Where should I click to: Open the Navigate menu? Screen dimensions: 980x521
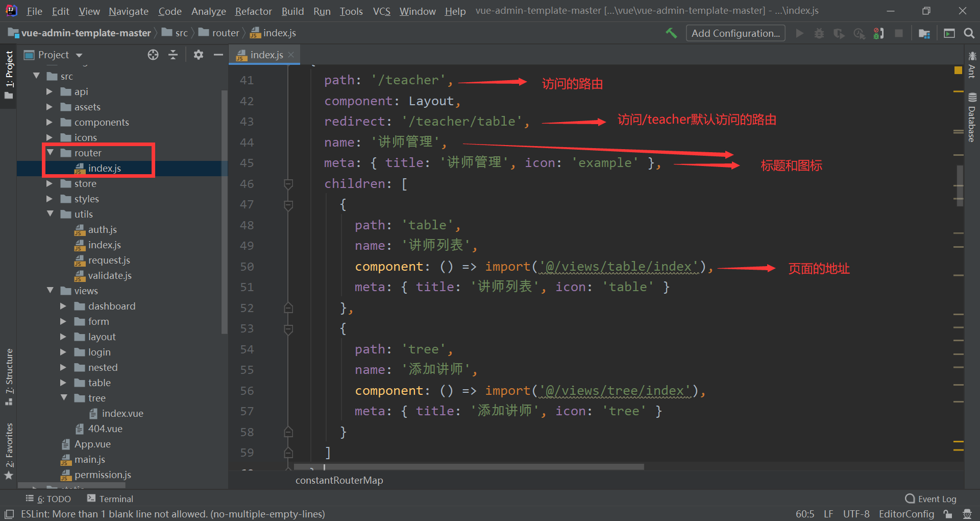click(128, 11)
